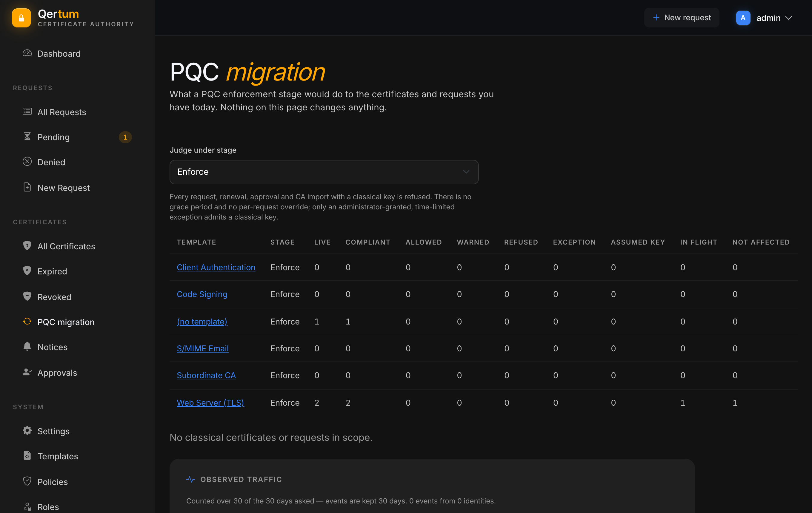Open the (no template) link
Image resolution: width=812 pixels, height=513 pixels.
[x=202, y=321]
